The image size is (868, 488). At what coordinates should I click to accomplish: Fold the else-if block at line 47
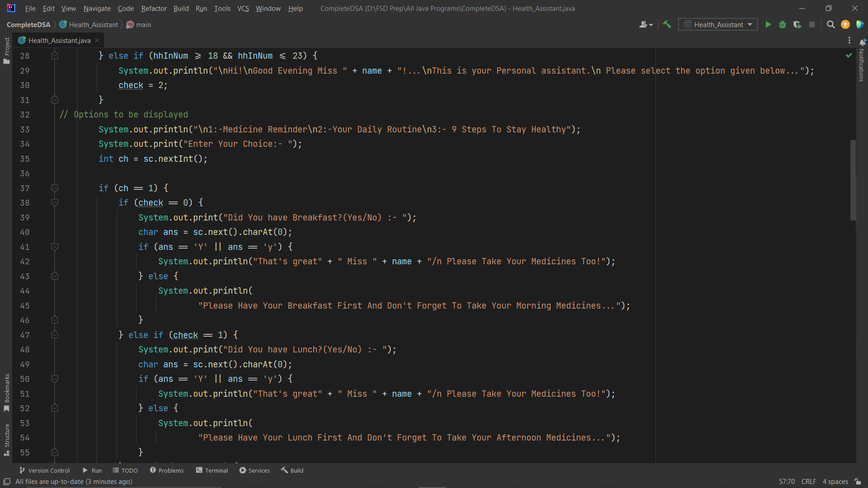[x=55, y=335]
